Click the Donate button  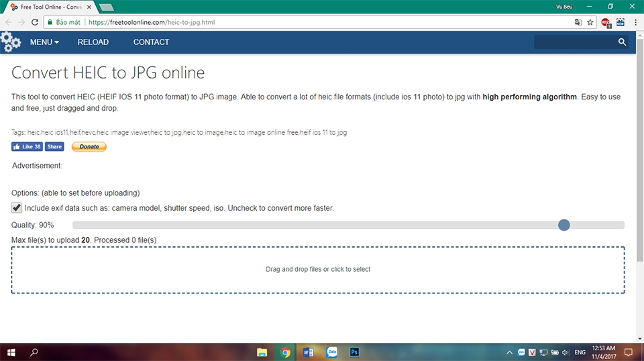pyautogui.click(x=89, y=147)
